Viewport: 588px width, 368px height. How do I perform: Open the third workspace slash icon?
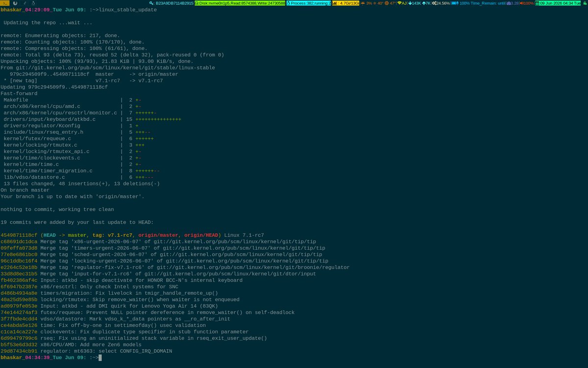pyautogui.click(x=25, y=3)
